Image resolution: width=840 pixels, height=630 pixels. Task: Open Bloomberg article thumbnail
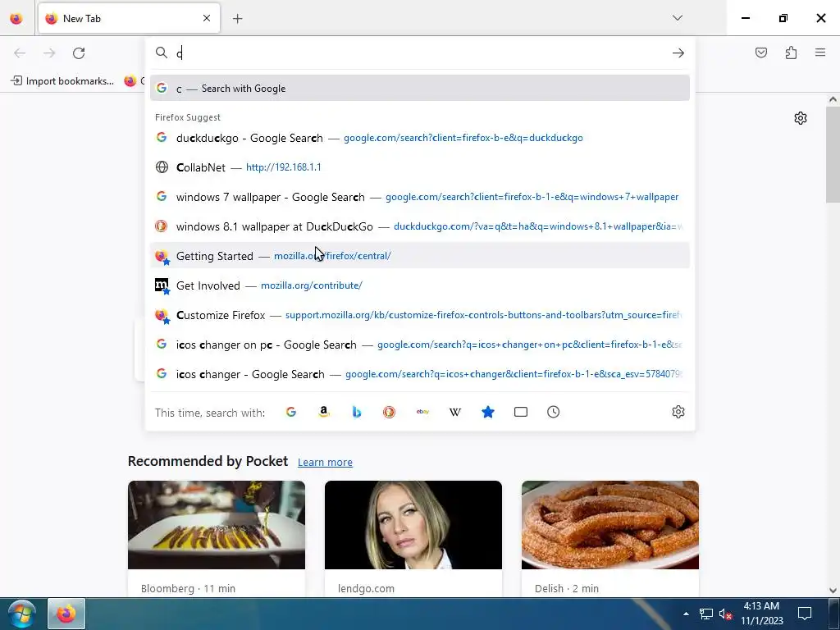(x=217, y=525)
